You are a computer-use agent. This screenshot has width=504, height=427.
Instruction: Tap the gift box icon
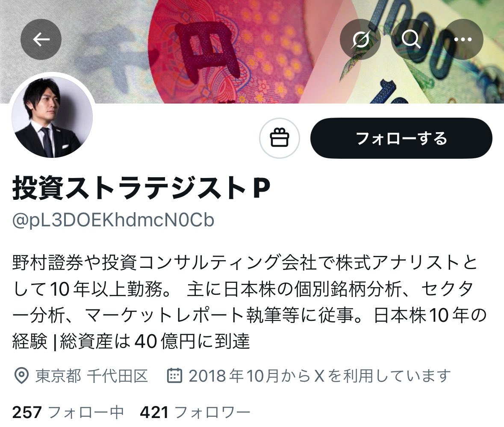point(279,138)
